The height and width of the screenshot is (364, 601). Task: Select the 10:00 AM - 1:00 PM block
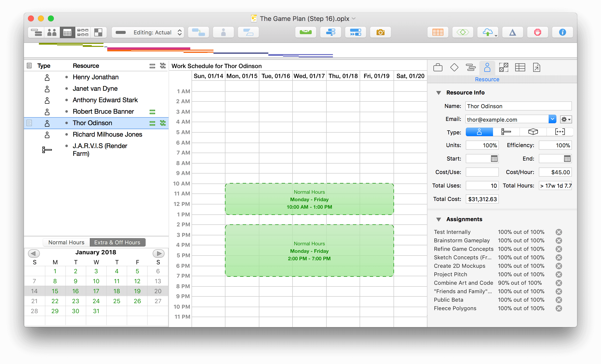tap(309, 199)
